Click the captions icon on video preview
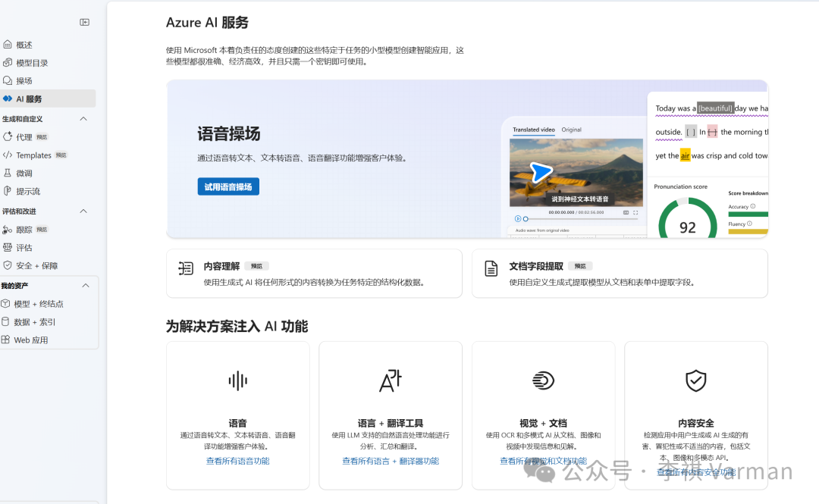 626,212
